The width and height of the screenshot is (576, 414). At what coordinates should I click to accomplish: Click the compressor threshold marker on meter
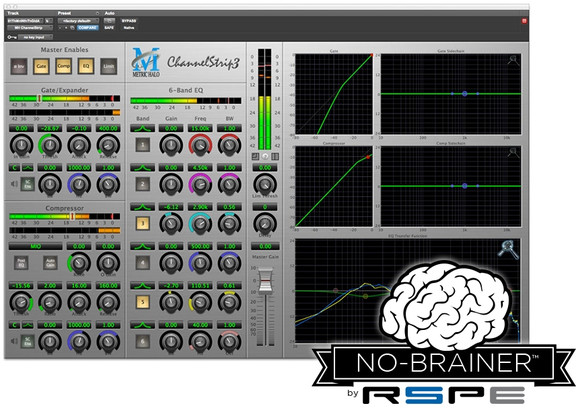tap(72, 216)
